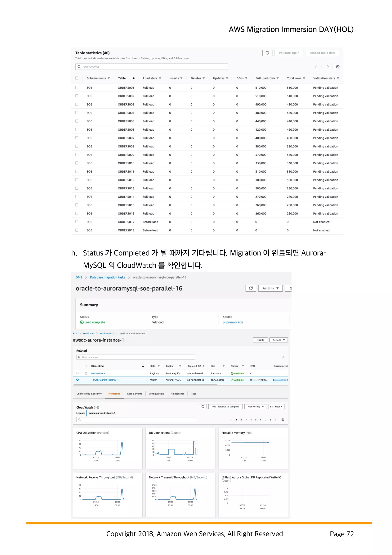This screenshot has height=555, width=392.
Task: Collapse all rows via DB identifier header icon
Action: tap(86, 366)
